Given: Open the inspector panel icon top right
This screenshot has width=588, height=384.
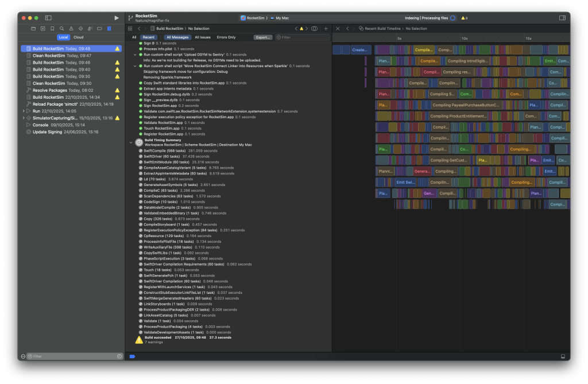Looking at the screenshot, I should 562,17.
